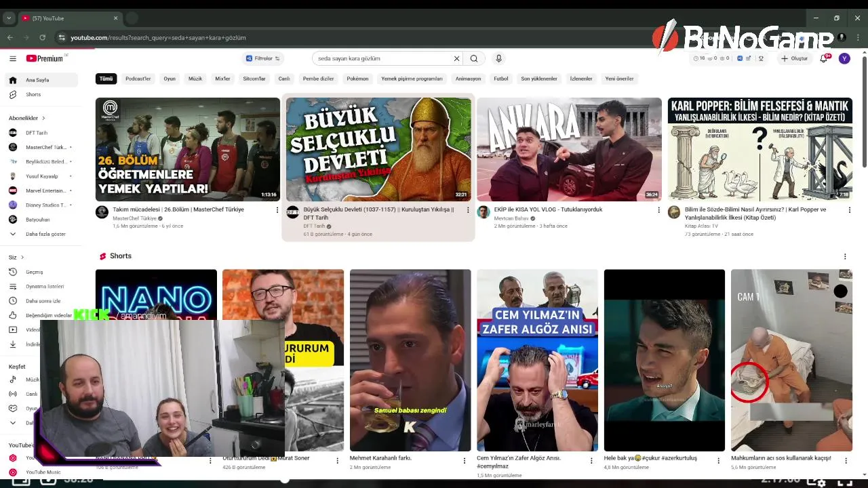Select the Tümü filter chip
This screenshot has height=488, width=868.
[106, 79]
